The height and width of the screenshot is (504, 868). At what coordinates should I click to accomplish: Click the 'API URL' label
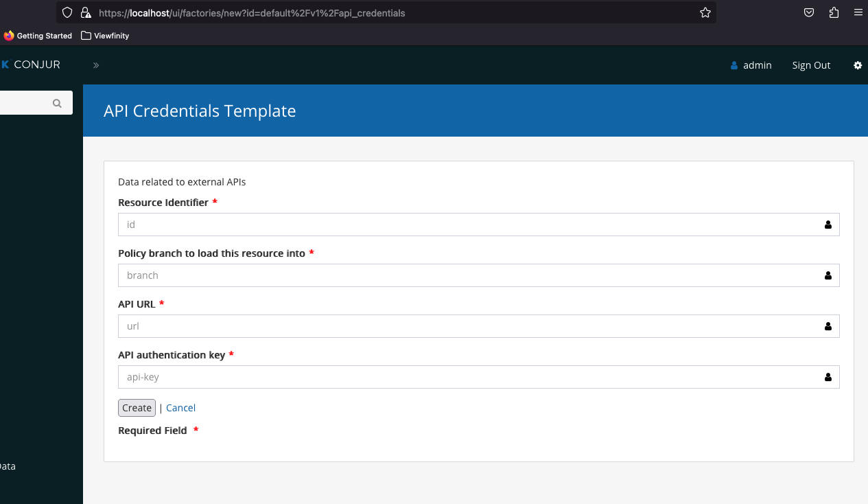pos(137,304)
